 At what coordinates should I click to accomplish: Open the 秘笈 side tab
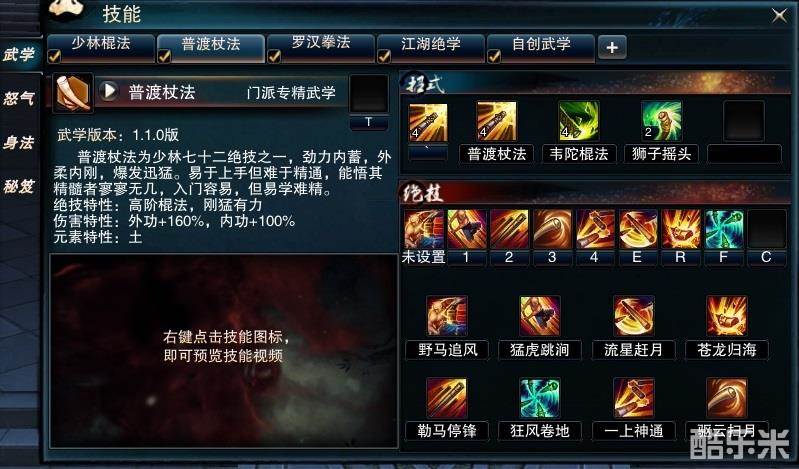pyautogui.click(x=18, y=186)
